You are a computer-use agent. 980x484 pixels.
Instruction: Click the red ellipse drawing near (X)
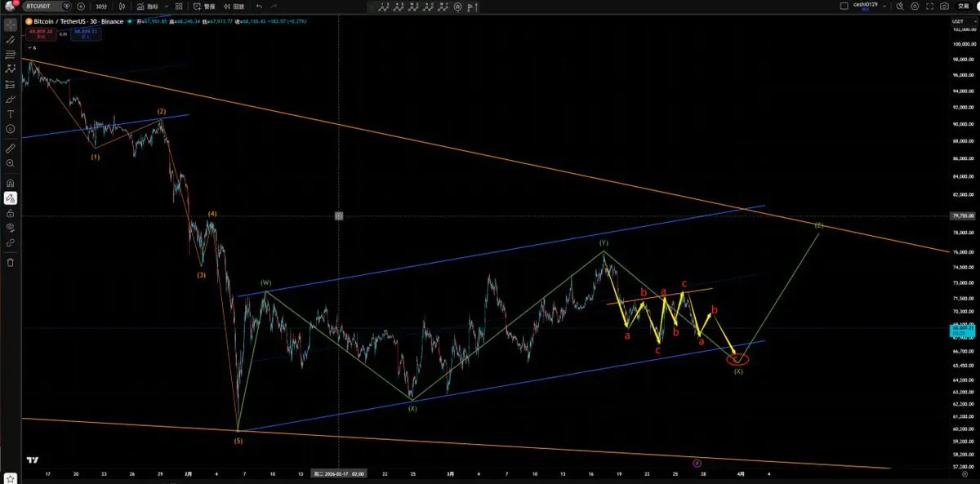pos(737,359)
